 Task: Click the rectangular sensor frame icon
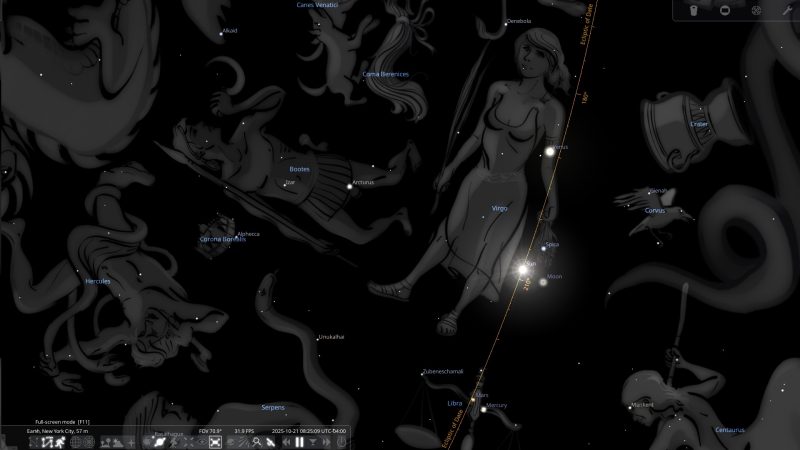coord(724,11)
